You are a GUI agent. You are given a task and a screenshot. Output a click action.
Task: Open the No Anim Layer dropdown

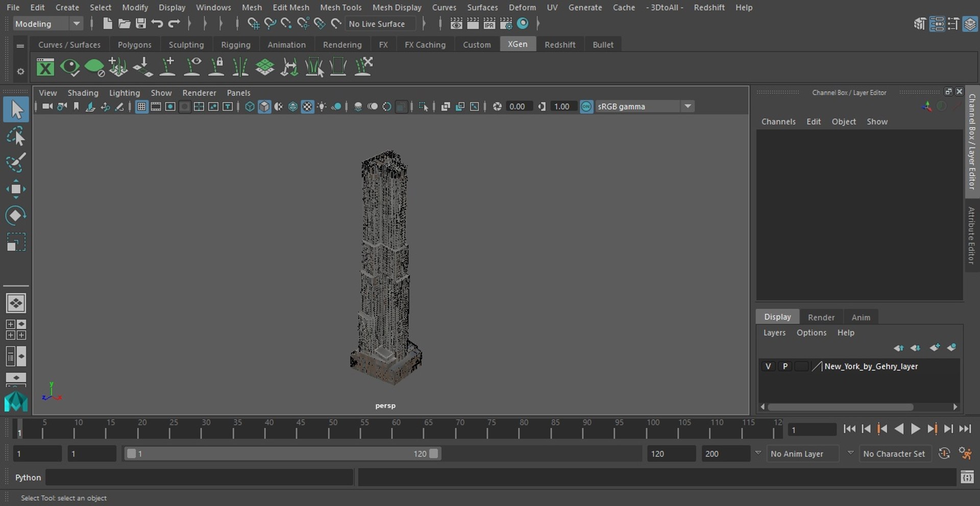tap(803, 453)
